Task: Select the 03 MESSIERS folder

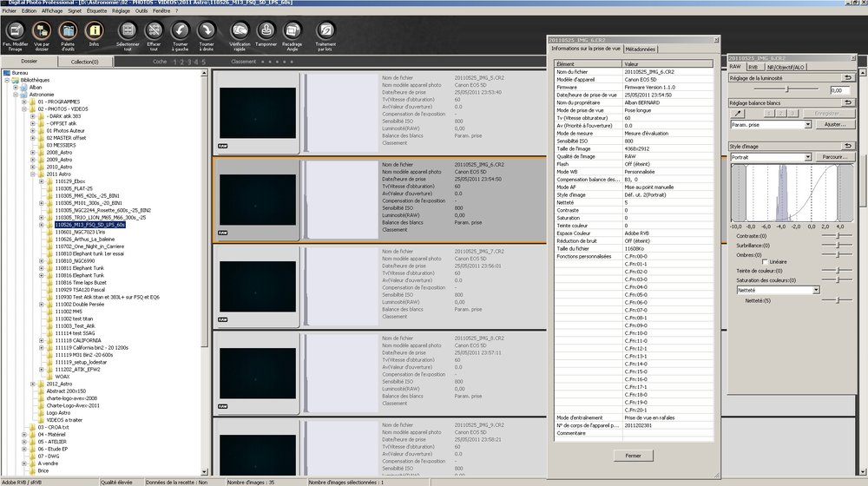Action: pos(61,145)
